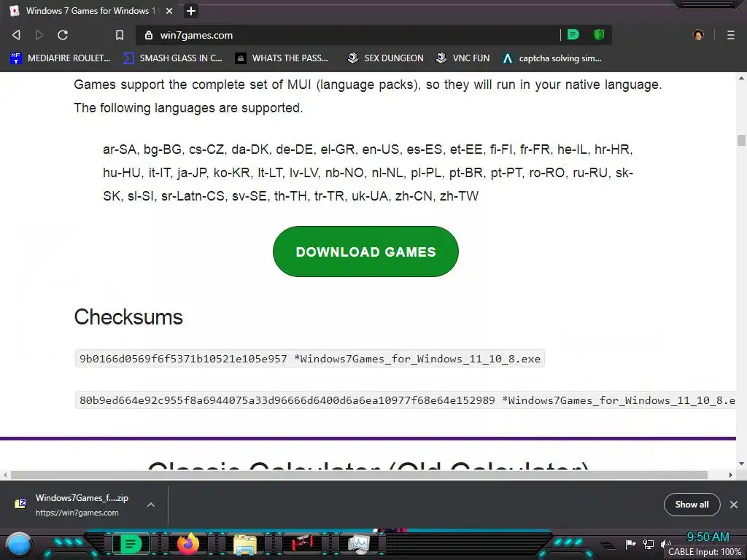Click the DOWNLOAD GAMES button
This screenshot has height=560, width=747.
pos(365,252)
